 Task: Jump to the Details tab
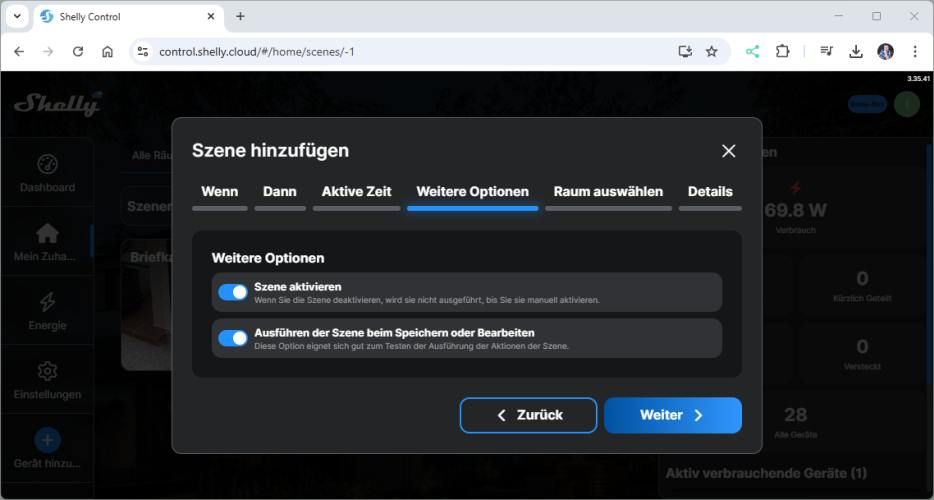click(x=710, y=192)
